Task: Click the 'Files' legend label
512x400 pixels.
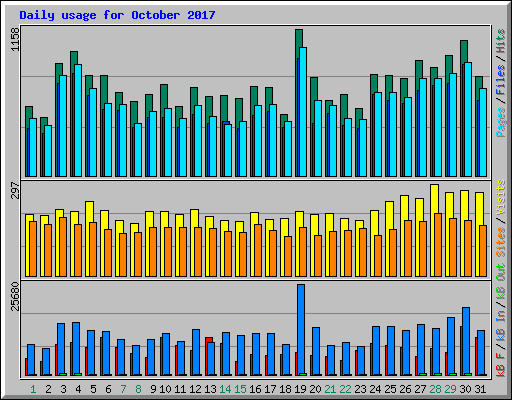Action: click(501, 80)
